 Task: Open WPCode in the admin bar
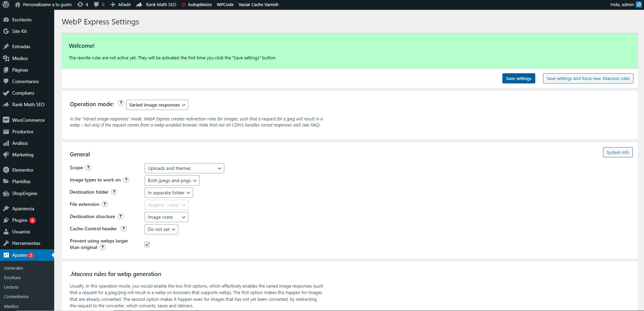click(x=225, y=4)
